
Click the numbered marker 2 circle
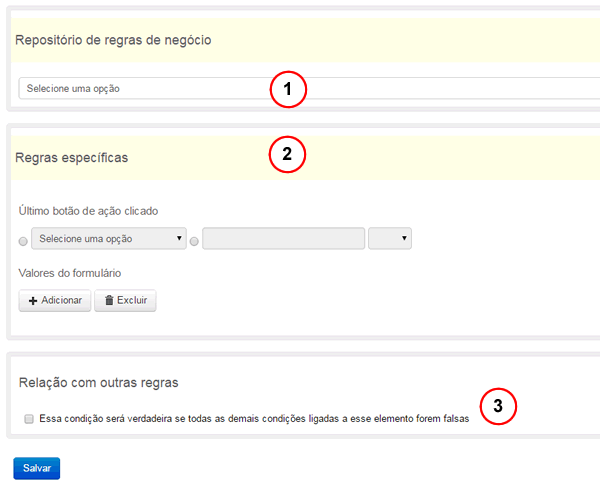click(287, 154)
